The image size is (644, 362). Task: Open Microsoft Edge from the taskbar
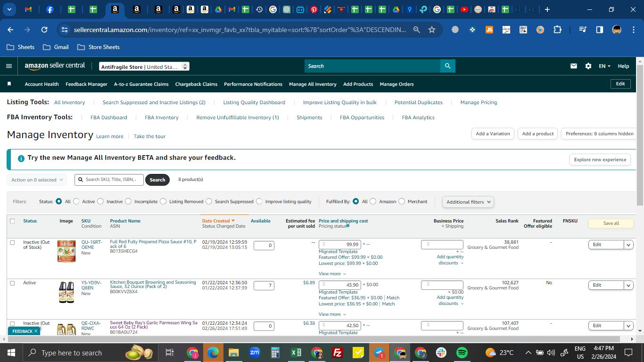pyautogui.click(x=213, y=353)
